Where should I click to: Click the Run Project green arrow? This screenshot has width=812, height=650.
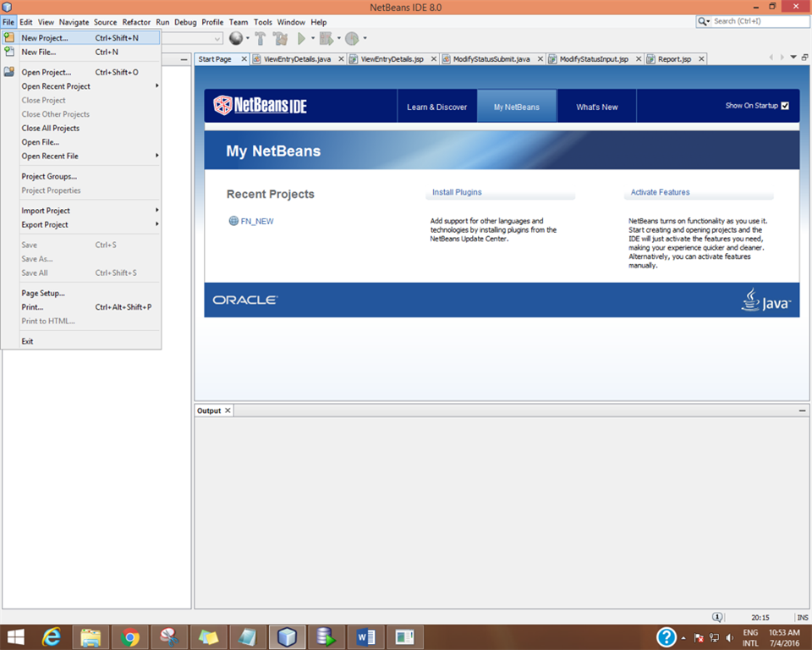pyautogui.click(x=301, y=38)
